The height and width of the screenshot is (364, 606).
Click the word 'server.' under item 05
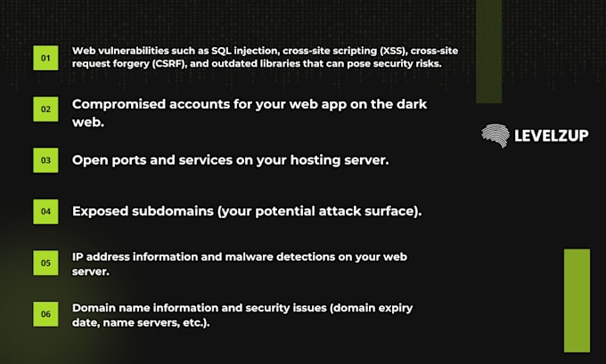[90, 271]
